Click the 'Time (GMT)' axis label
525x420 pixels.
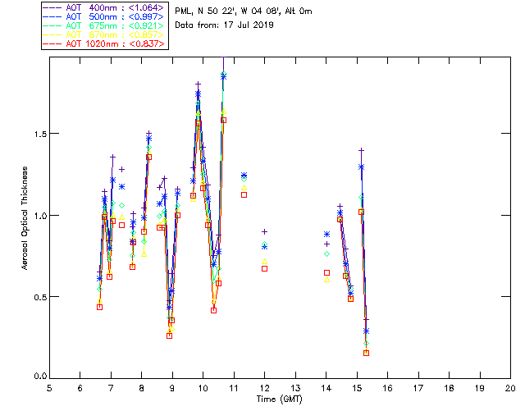279,399
